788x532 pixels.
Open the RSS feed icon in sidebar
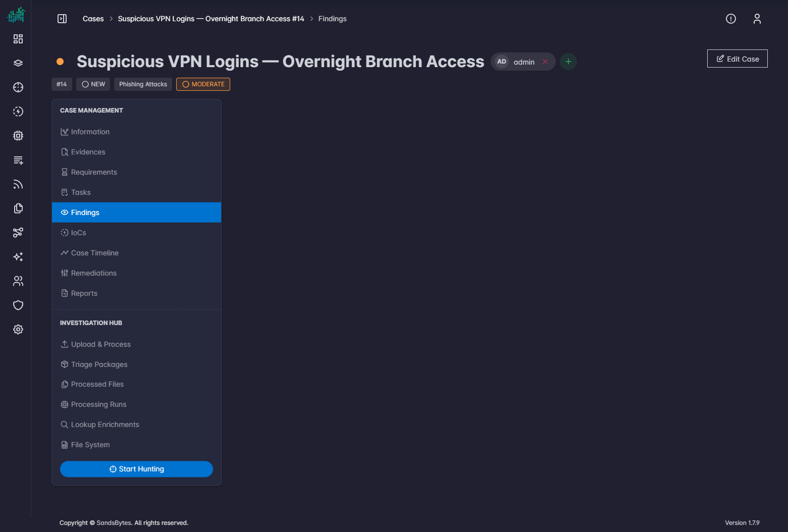18,184
